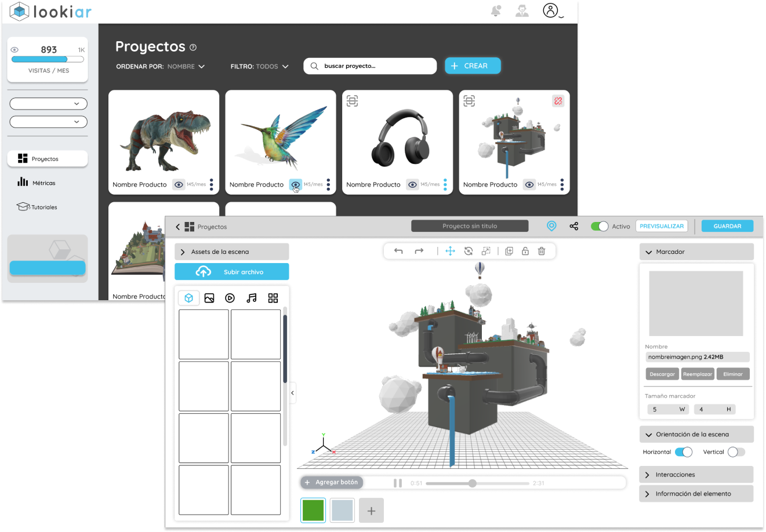Viewport: 766px width, 532px height.
Task: Open the share icon next to Activo
Action: 573,227
